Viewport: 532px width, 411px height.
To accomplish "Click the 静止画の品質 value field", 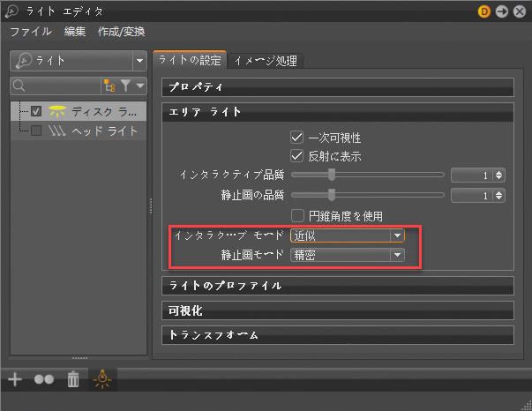I will 472,195.
